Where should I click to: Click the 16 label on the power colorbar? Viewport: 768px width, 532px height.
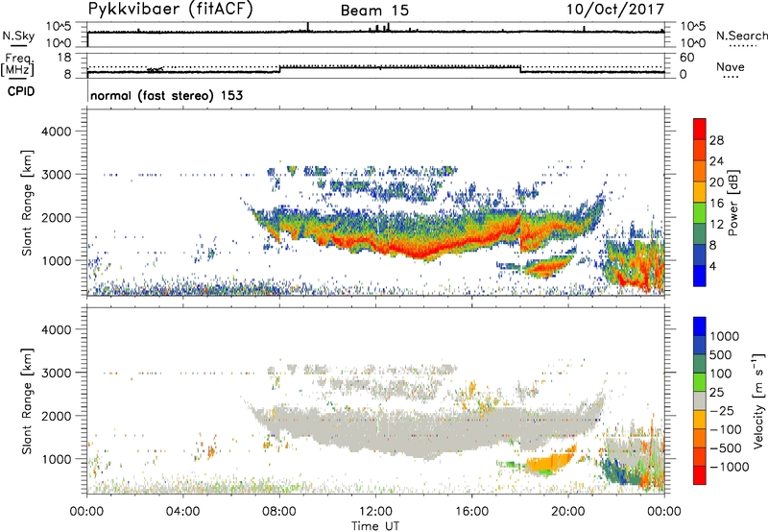tap(716, 204)
